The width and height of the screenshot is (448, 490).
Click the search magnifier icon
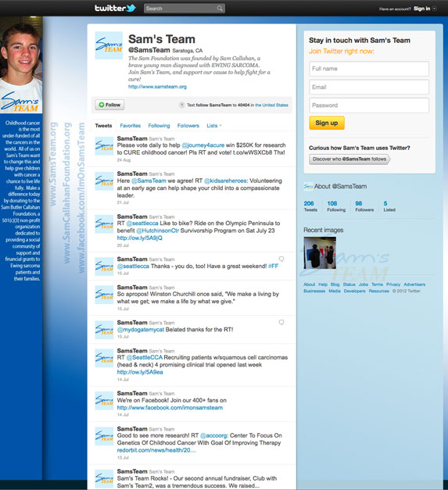coord(220,9)
